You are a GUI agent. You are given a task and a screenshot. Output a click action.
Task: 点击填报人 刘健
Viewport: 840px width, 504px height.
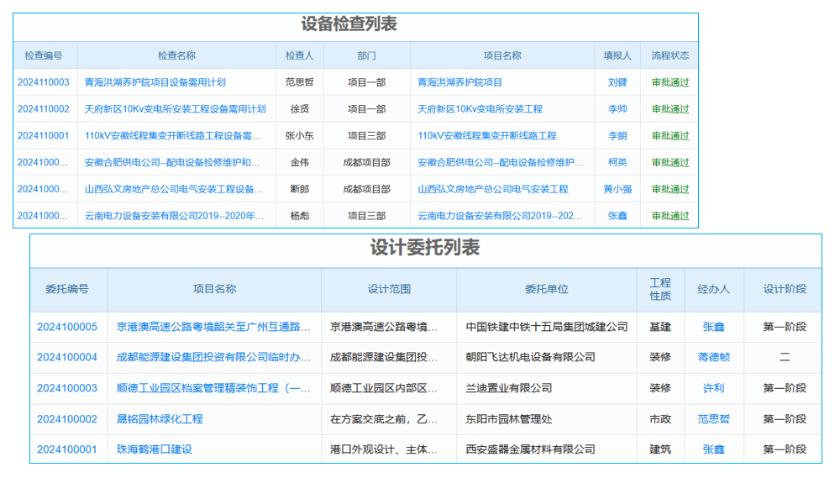click(x=618, y=82)
